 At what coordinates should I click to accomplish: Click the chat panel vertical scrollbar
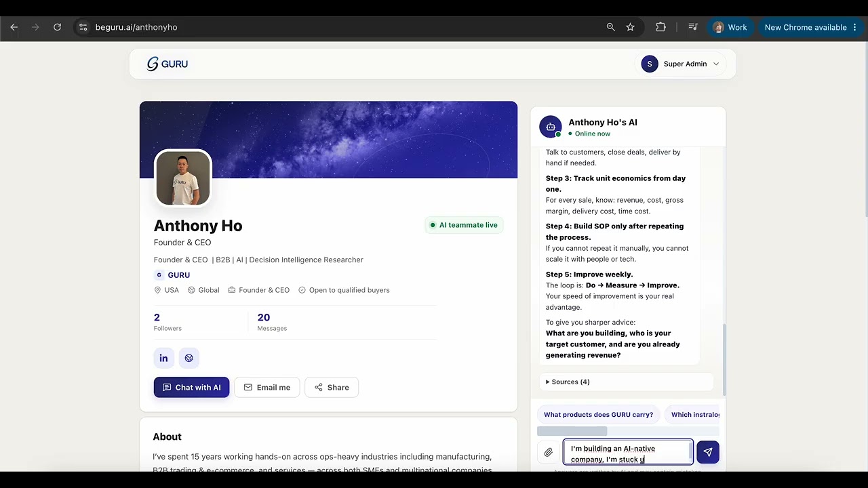[724, 359]
